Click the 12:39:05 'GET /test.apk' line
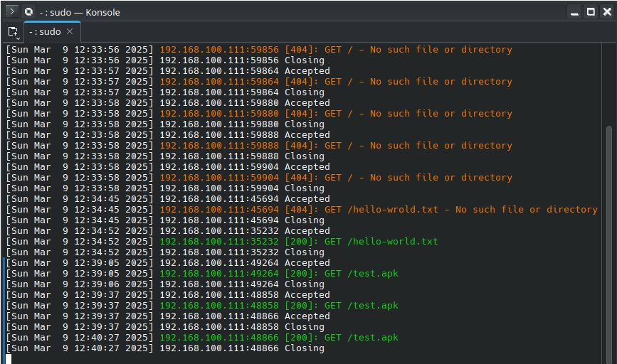617x364 pixels. (x=202, y=274)
